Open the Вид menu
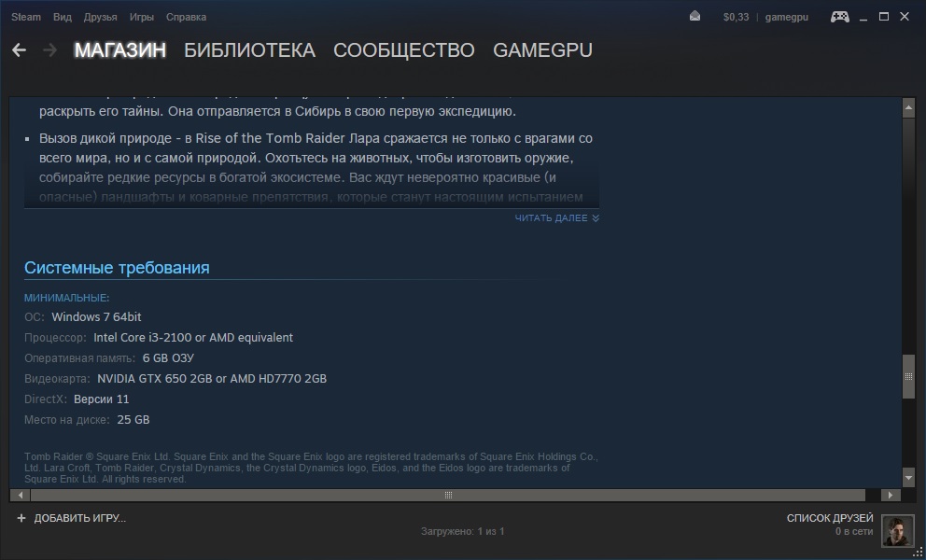 [62, 17]
